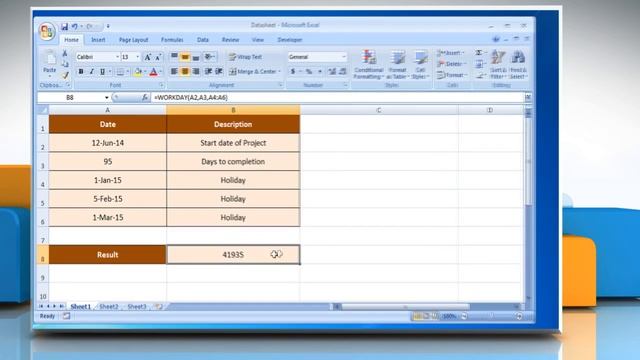This screenshot has height=360, width=640.
Task: Change text orientation
Action: [x=209, y=57]
